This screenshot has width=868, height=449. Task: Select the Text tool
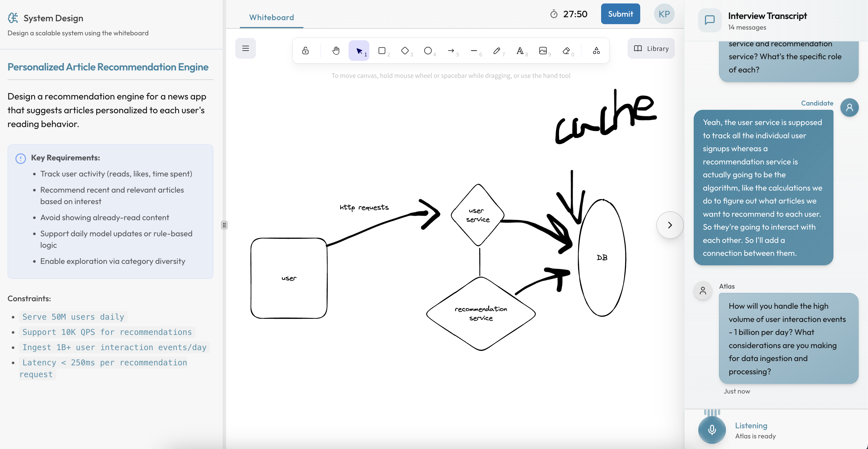tap(520, 51)
